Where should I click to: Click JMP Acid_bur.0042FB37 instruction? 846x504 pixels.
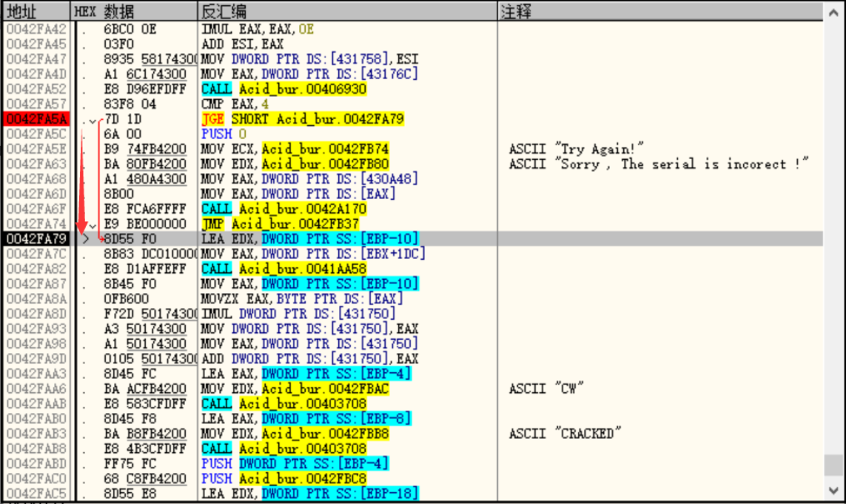tap(280, 224)
